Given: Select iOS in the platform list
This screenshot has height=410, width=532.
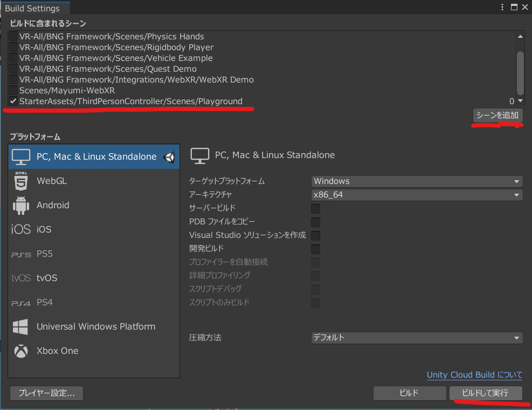Looking at the screenshot, I should [x=94, y=229].
